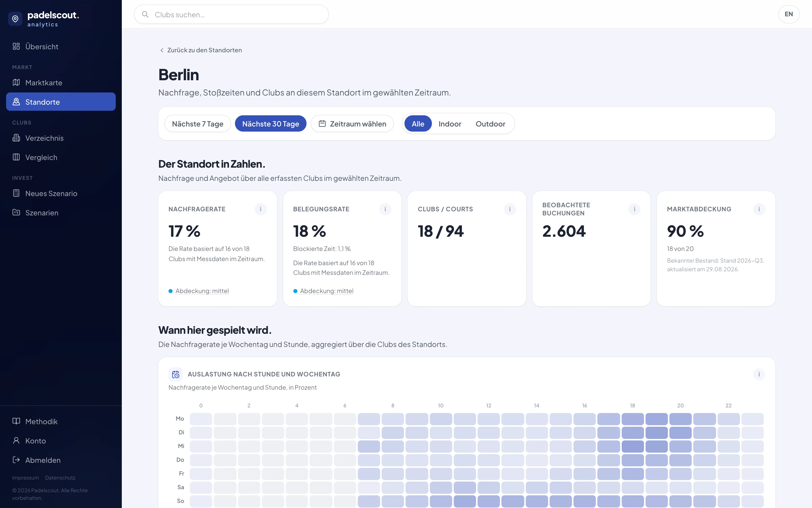
Task: Click the Vergleich columns icon
Action: click(16, 157)
